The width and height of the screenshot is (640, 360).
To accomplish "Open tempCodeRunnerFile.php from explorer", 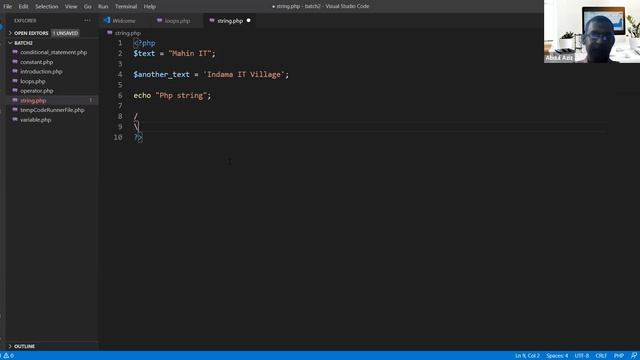I will click(52, 110).
